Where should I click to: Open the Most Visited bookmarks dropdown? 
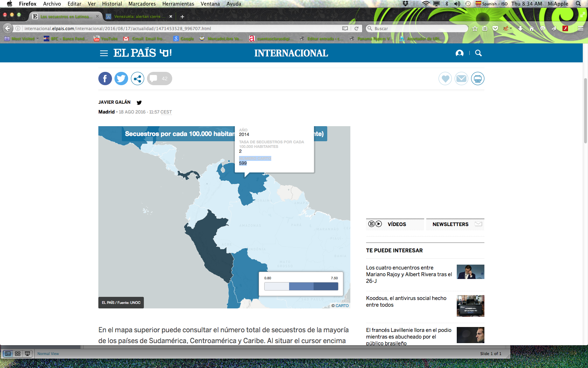click(x=22, y=39)
